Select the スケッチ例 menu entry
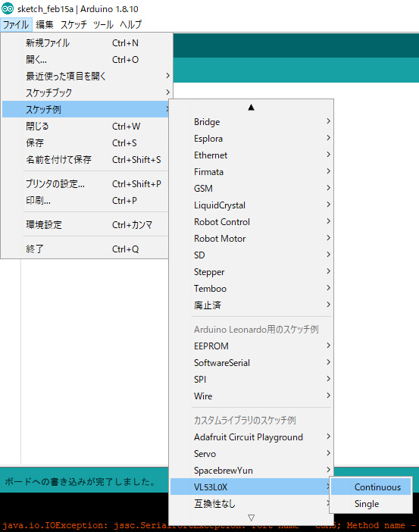Image resolution: width=419 pixels, height=532 pixels. [x=85, y=110]
